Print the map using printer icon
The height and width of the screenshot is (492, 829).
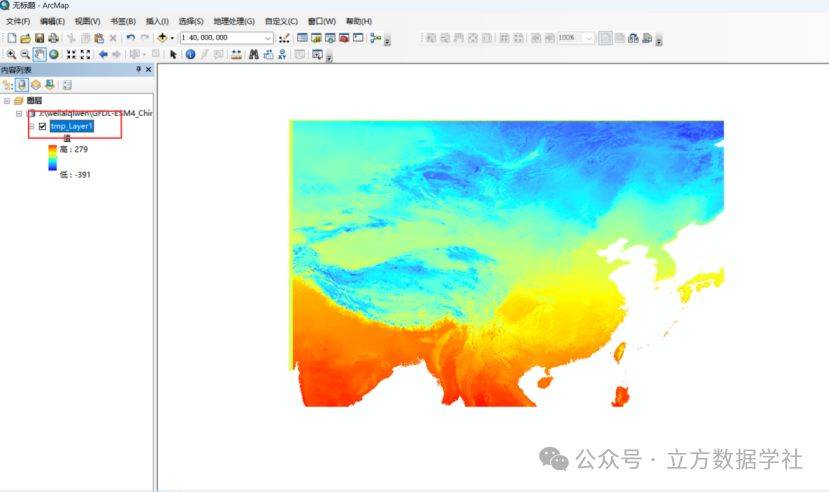pyautogui.click(x=53, y=38)
